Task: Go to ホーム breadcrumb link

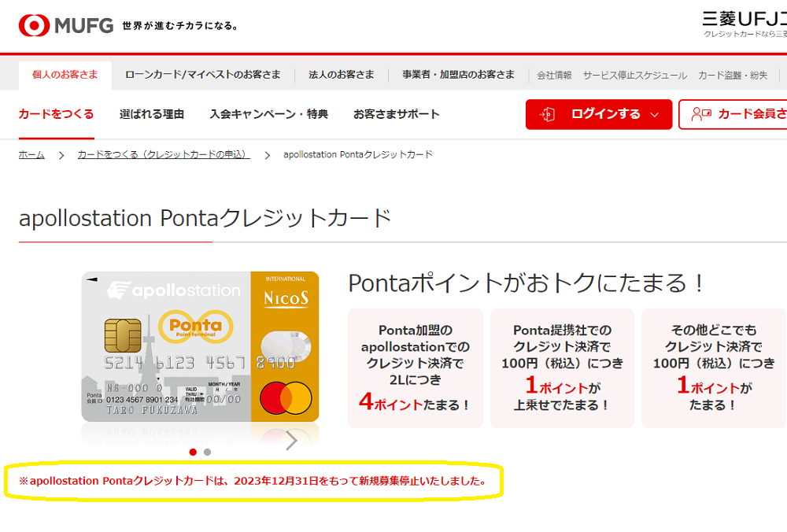Action: tap(31, 154)
